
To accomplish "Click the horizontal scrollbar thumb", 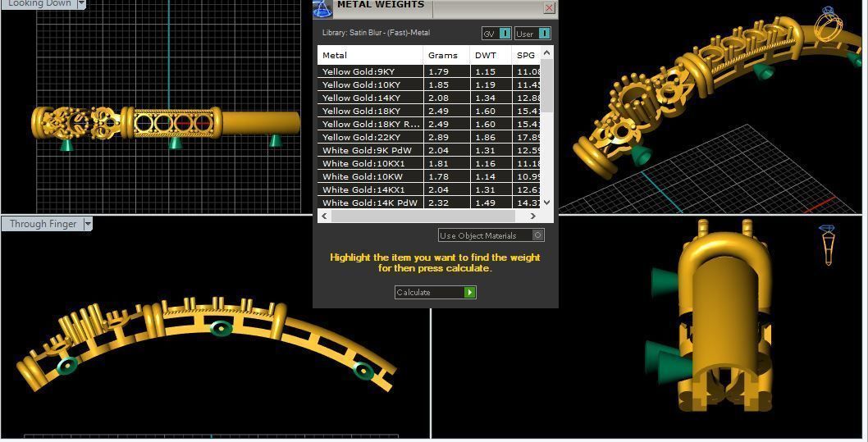I will click(x=423, y=216).
